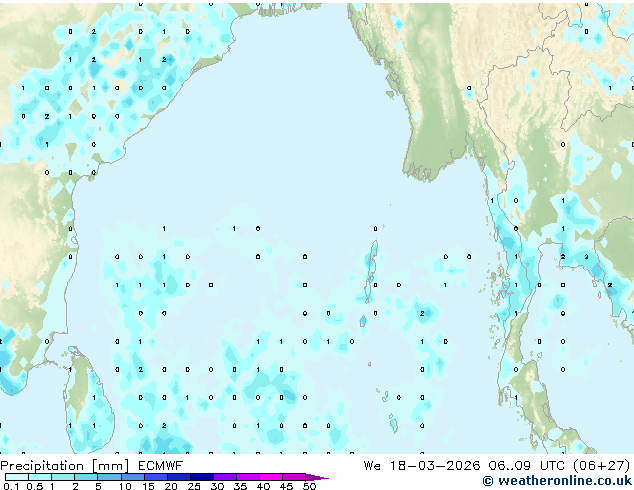Screen dimensions: 634x490
Task: Click the legend value '0.1'
Action: tap(11, 486)
